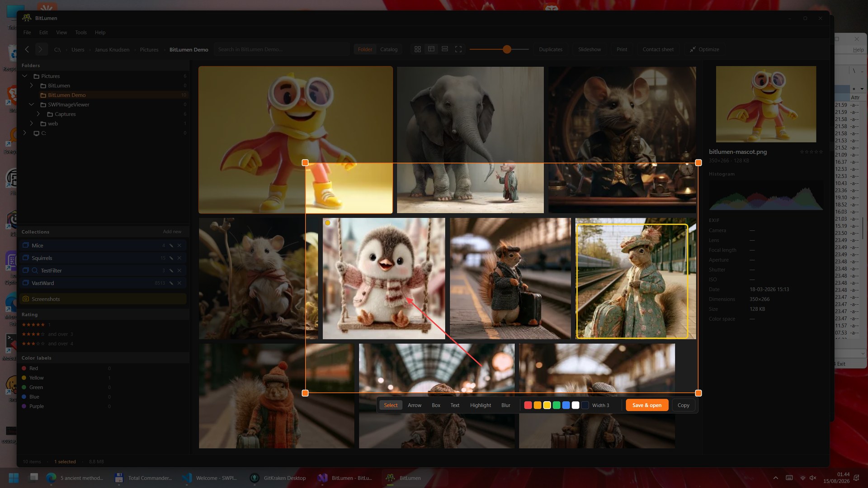Screen dimensions: 868x488
Task: Activate the Blur annotation tool
Action: pos(505,405)
